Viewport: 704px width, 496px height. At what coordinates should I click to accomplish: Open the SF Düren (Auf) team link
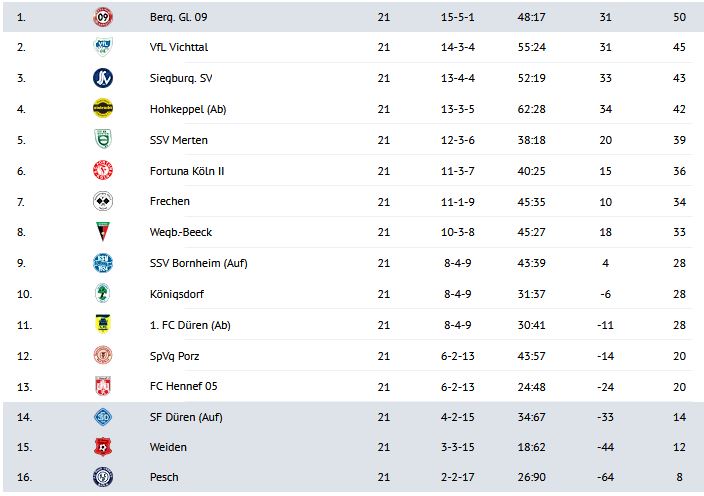185,416
